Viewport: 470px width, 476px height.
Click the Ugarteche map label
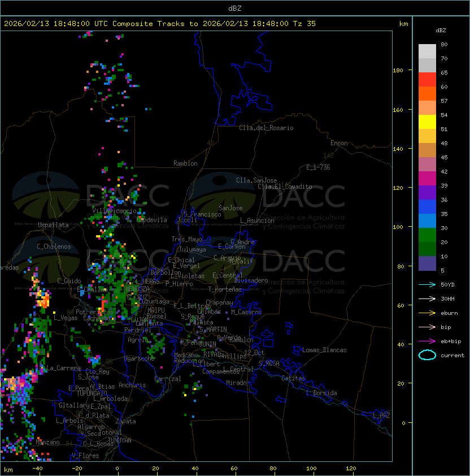(x=140, y=358)
